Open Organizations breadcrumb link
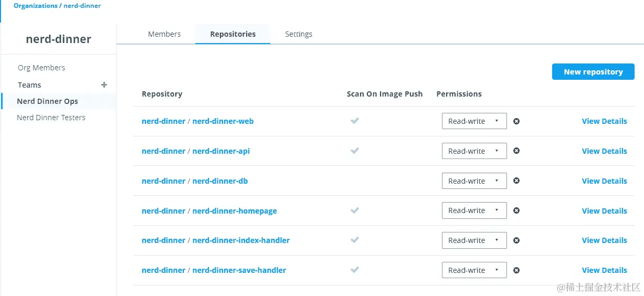 coord(36,6)
